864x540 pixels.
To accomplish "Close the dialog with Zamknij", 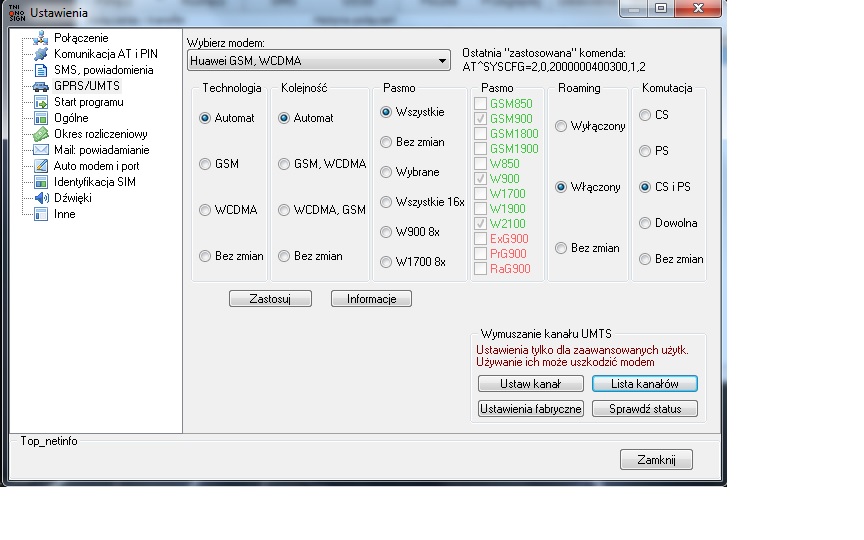I will coord(656,460).
